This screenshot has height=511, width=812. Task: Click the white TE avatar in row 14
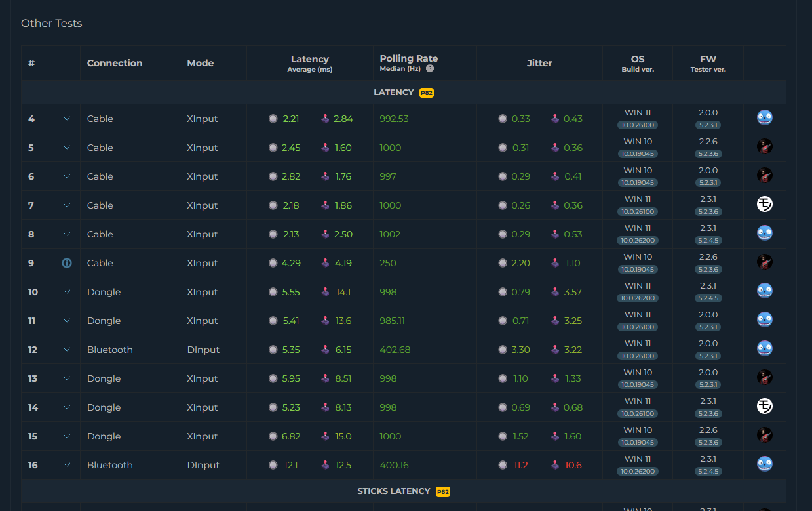[764, 406]
